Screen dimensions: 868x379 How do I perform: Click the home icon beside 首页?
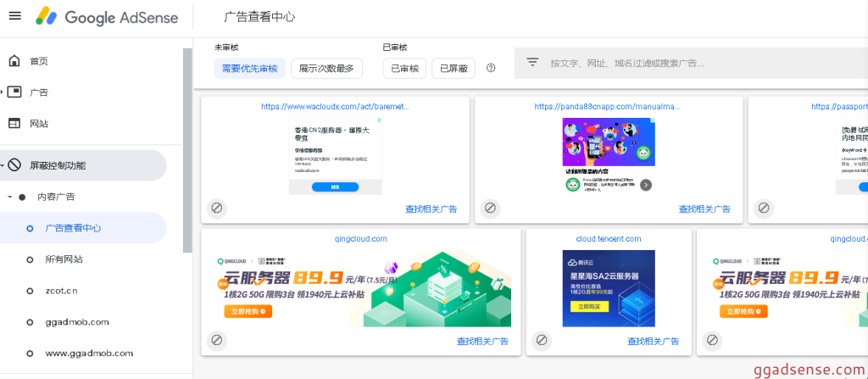point(15,61)
